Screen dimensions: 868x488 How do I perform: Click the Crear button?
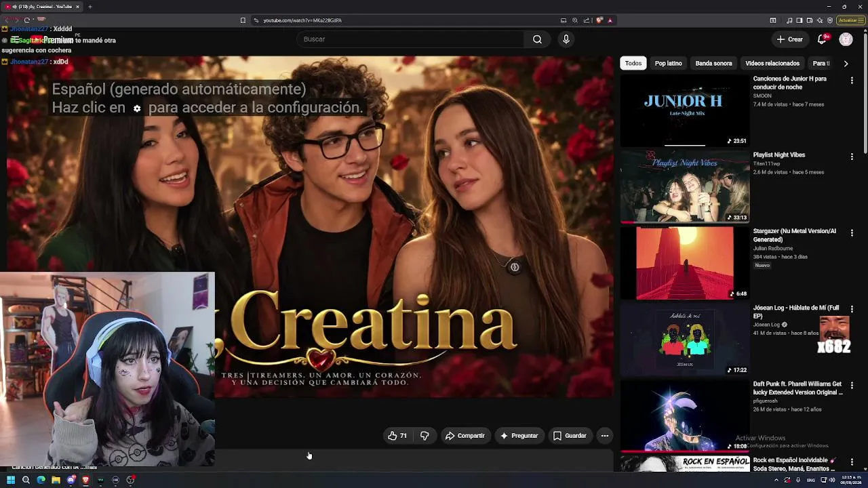[790, 39]
